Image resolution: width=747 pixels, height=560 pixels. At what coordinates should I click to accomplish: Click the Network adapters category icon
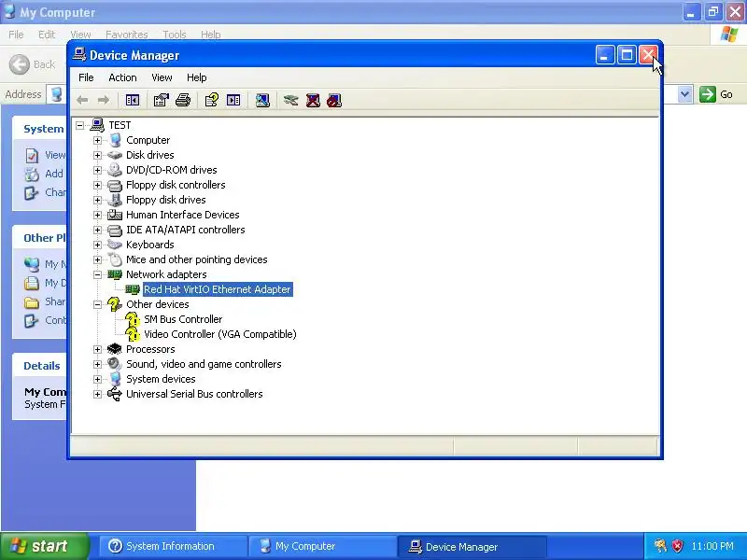(115, 274)
